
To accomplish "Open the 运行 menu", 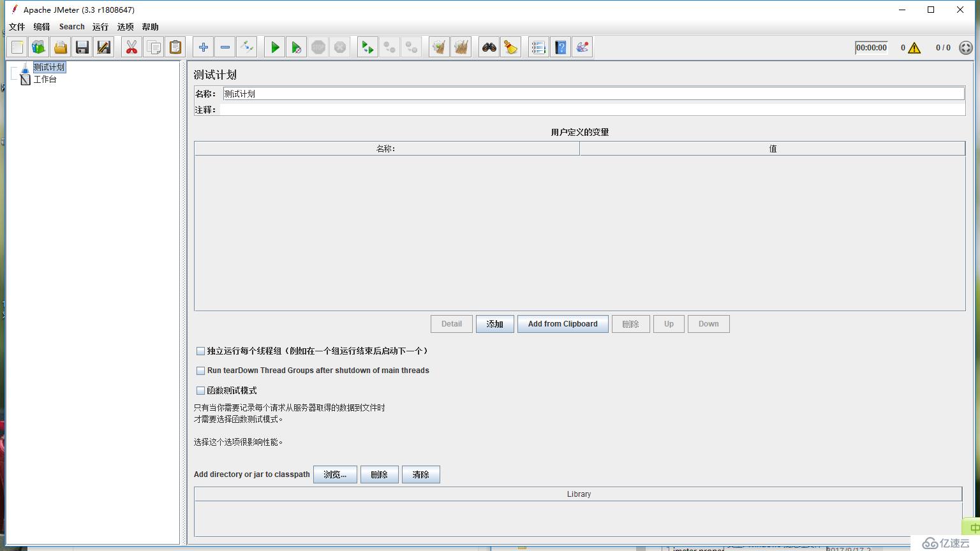I will 100,27.
